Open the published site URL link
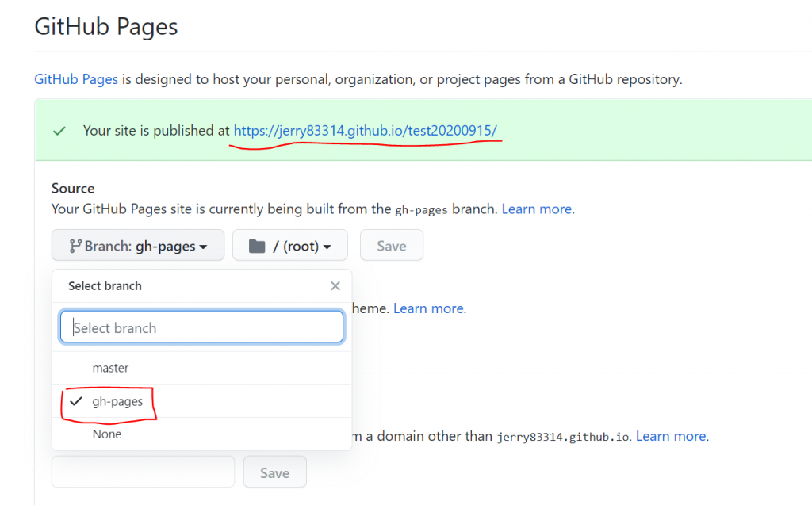 click(365, 130)
